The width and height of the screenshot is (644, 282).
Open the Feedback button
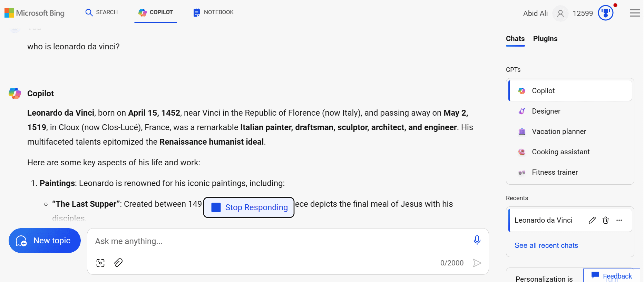[x=612, y=276]
